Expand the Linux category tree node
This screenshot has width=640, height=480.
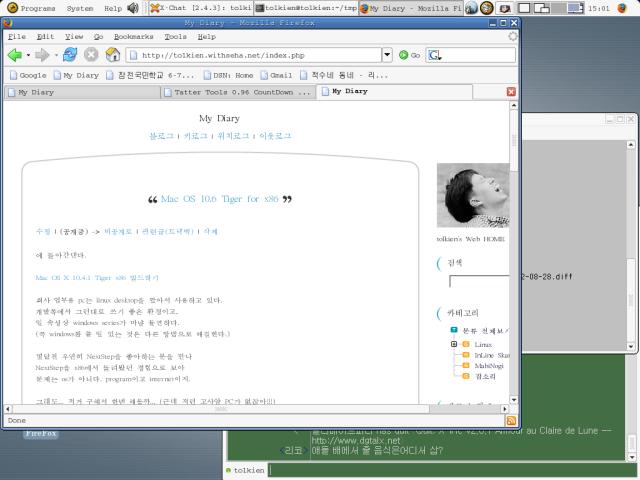[454, 344]
